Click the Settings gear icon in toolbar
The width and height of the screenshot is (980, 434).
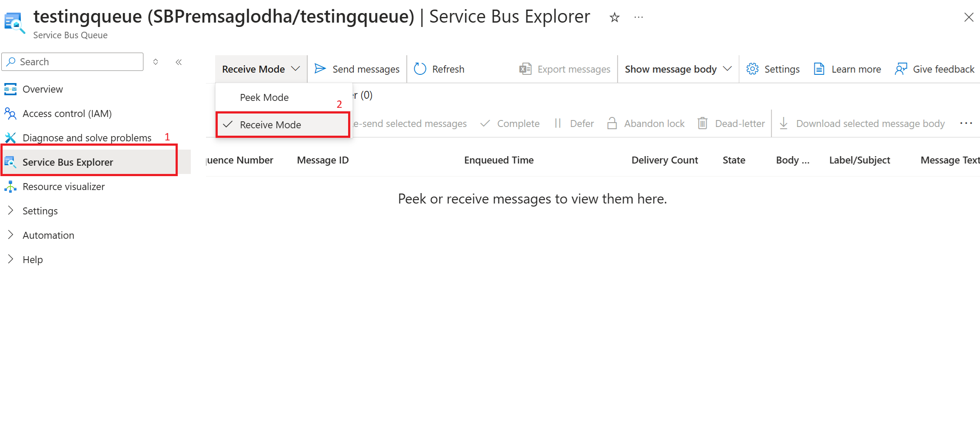753,69
